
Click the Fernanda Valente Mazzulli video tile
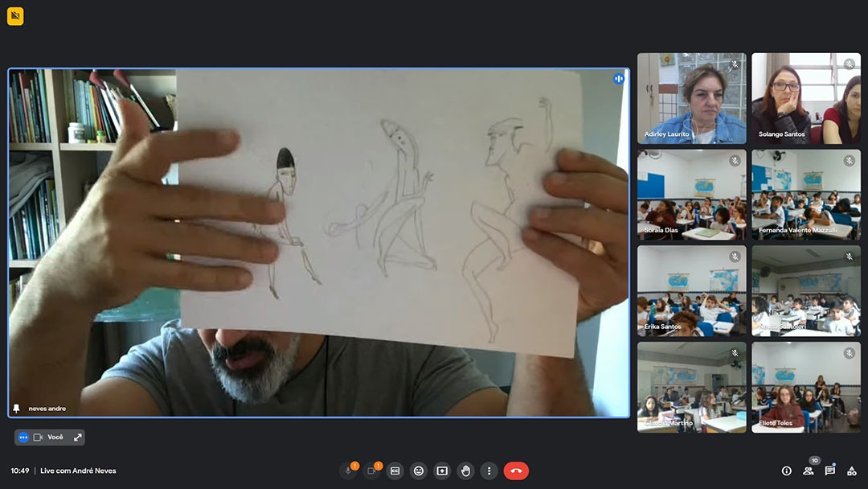(x=805, y=195)
